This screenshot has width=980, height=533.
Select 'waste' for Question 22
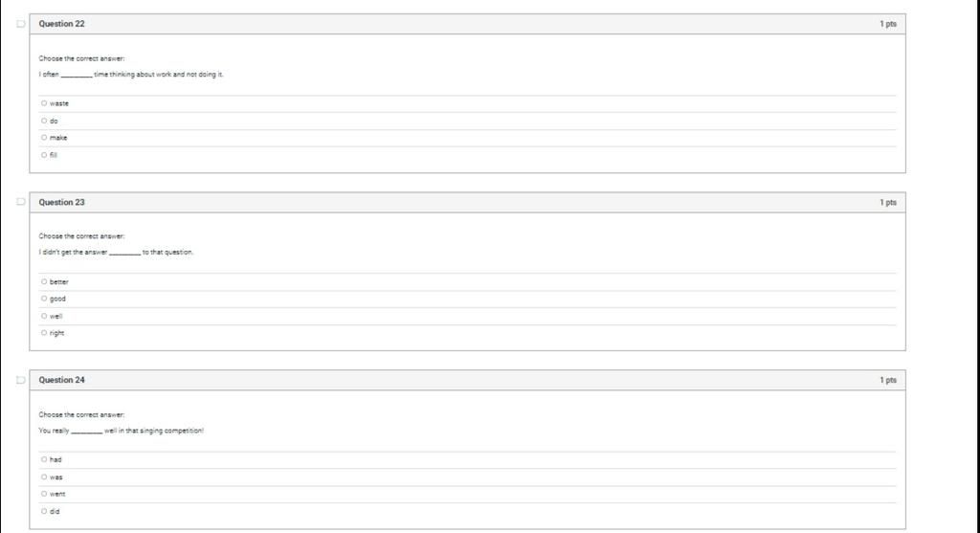point(44,103)
